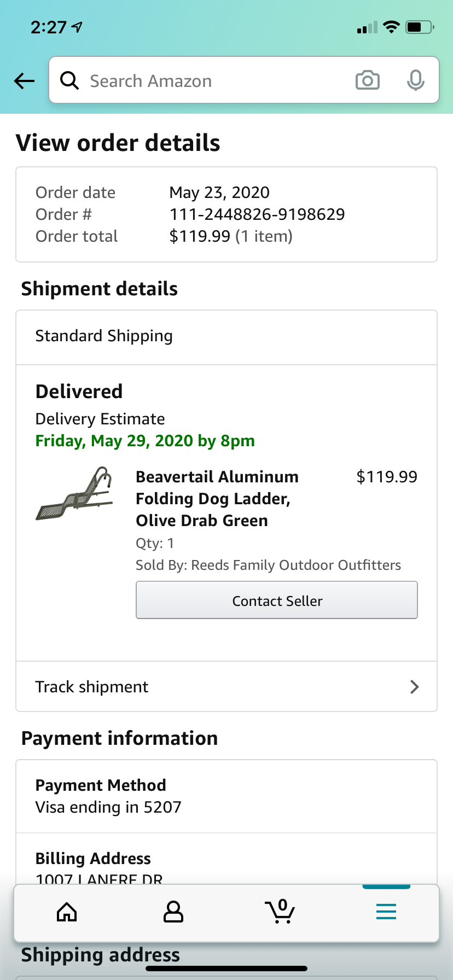This screenshot has width=453, height=980.
Task: Tap the dog ladder product thumbnail
Action: (x=74, y=493)
